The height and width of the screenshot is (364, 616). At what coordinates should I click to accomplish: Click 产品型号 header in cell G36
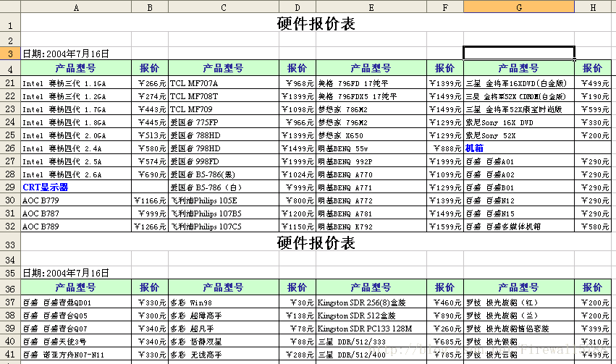[x=519, y=287]
